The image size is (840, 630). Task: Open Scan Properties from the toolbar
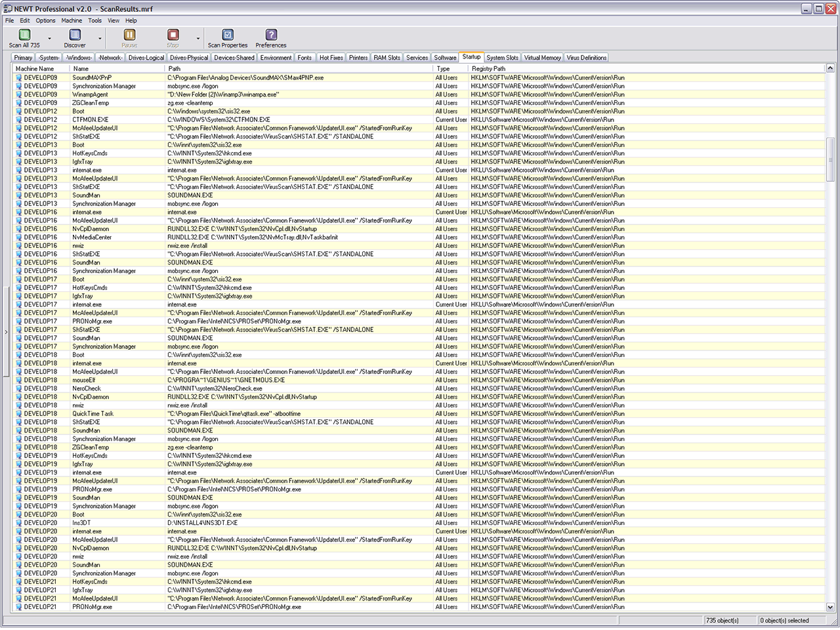click(x=228, y=35)
